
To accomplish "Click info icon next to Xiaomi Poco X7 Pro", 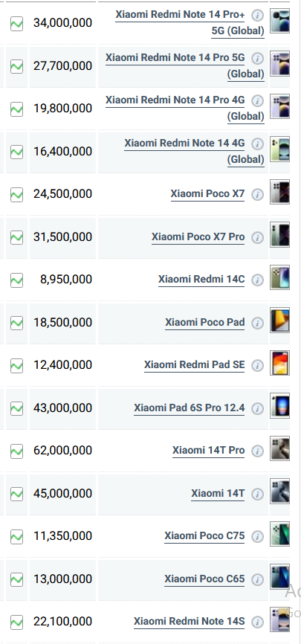I will coord(257,238).
